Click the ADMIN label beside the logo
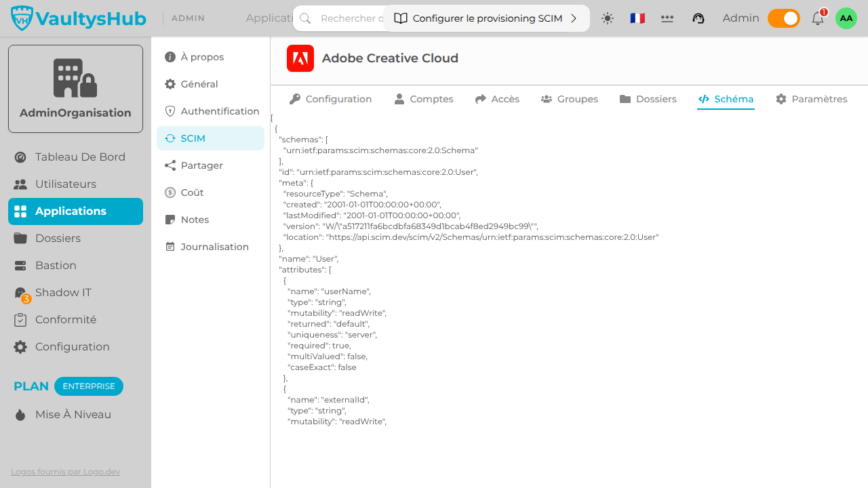 [x=189, y=18]
